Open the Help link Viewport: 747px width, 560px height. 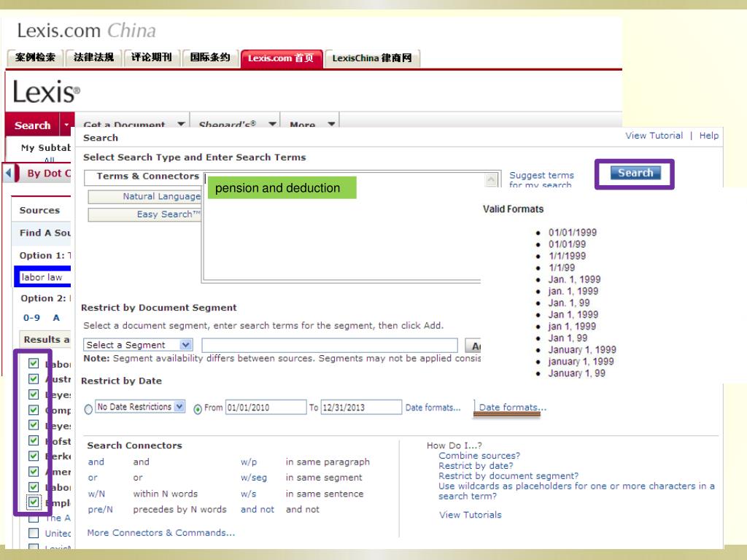tap(709, 136)
